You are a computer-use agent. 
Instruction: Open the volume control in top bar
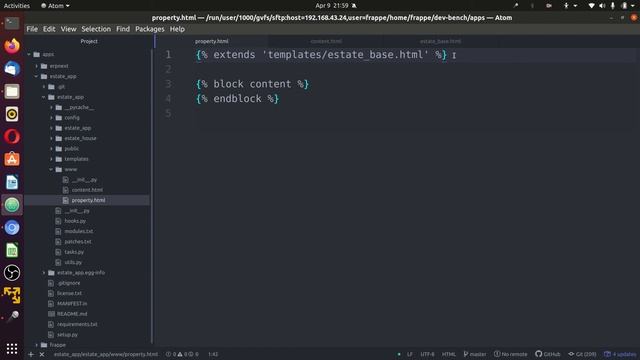[x=602, y=6]
